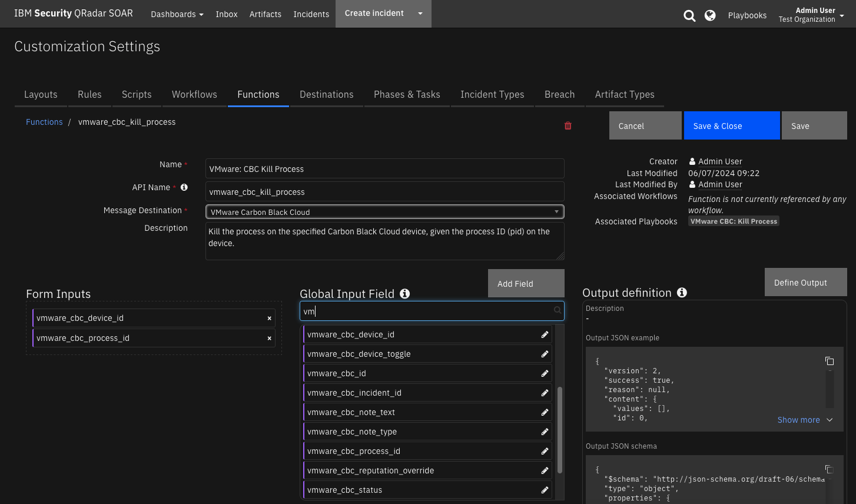856x504 pixels.
Task: Open the search magnifier in top bar
Action: pos(689,16)
